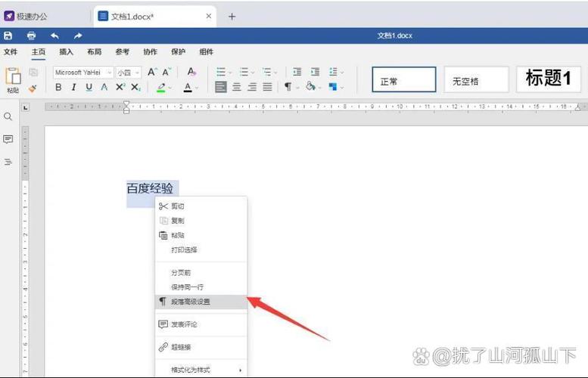Toggle superscript formatting

pyautogui.click(x=120, y=87)
